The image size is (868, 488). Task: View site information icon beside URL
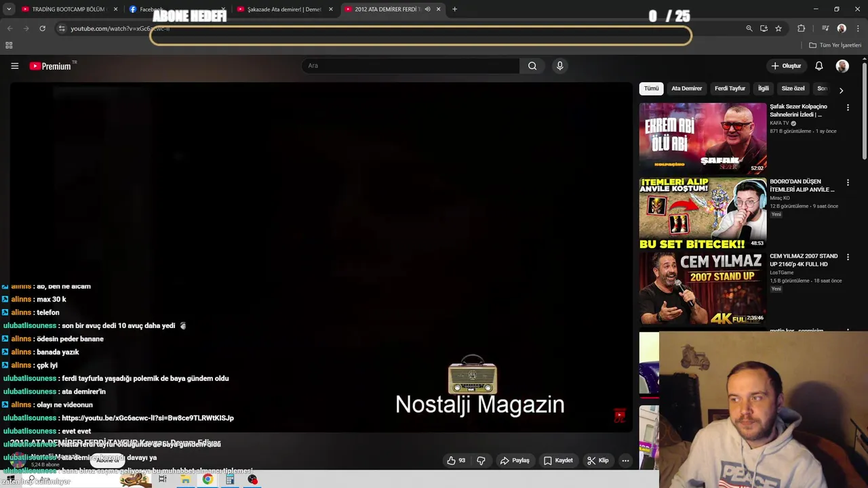tap(62, 28)
